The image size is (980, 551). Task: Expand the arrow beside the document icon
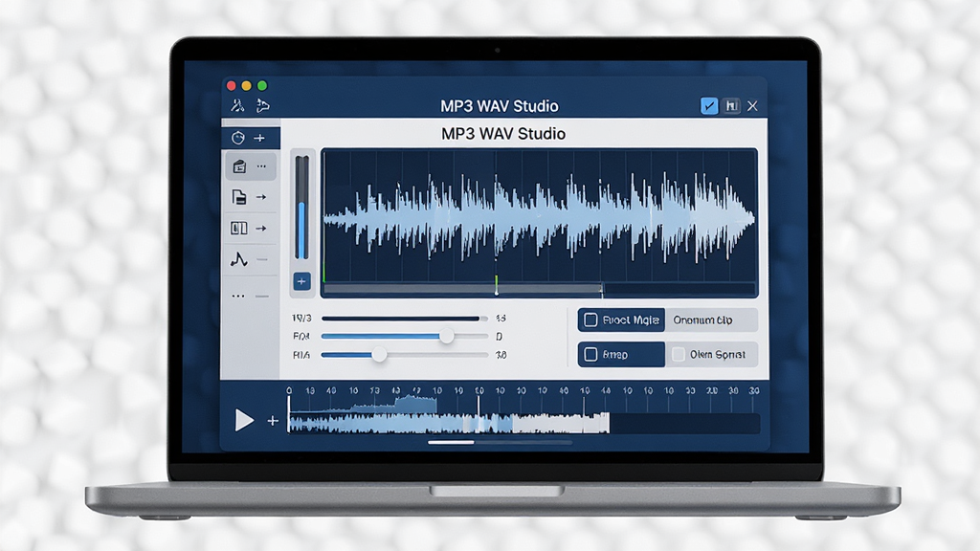coord(261,197)
